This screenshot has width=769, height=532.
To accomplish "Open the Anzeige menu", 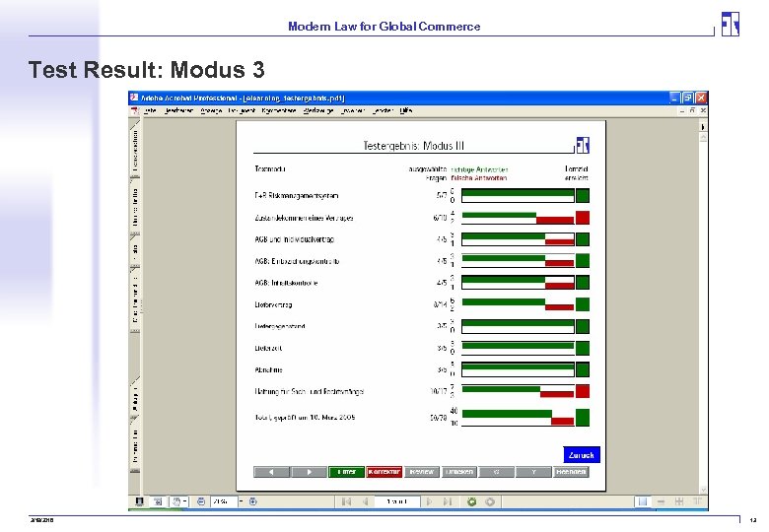I will tap(211, 110).
